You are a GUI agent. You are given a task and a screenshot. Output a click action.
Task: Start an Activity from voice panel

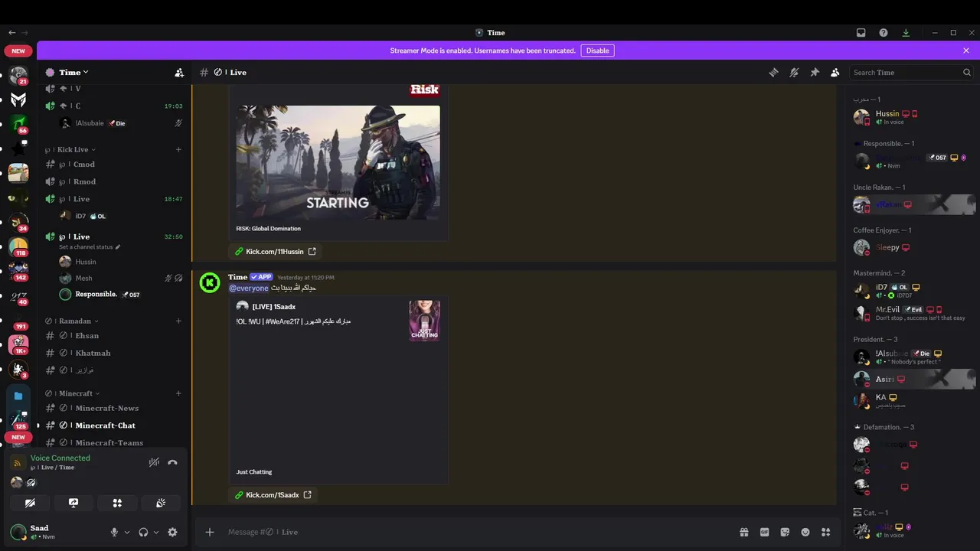click(x=117, y=503)
